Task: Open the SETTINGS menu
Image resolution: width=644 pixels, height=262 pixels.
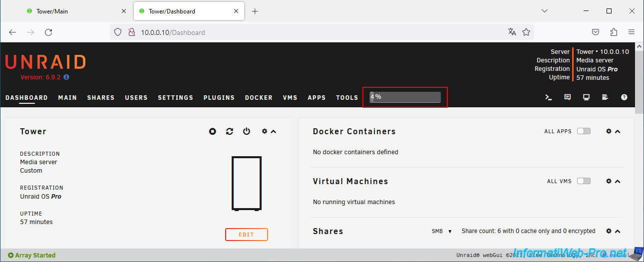Action: click(x=175, y=98)
